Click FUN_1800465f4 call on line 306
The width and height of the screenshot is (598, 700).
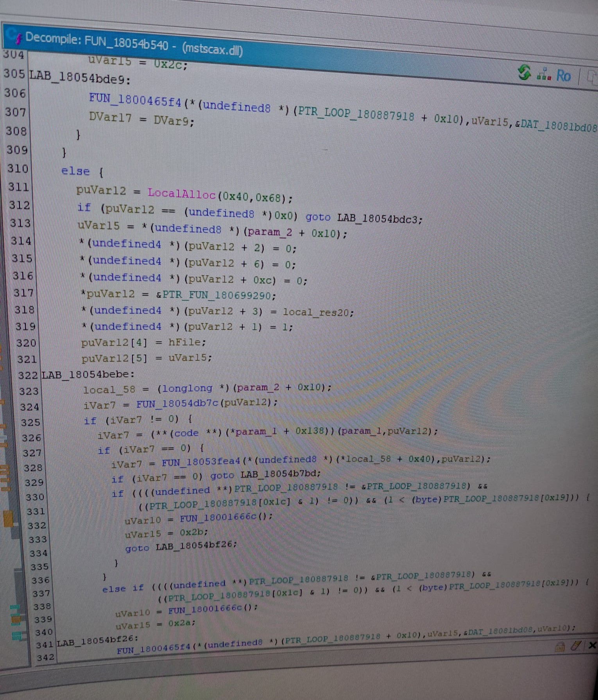[135, 99]
